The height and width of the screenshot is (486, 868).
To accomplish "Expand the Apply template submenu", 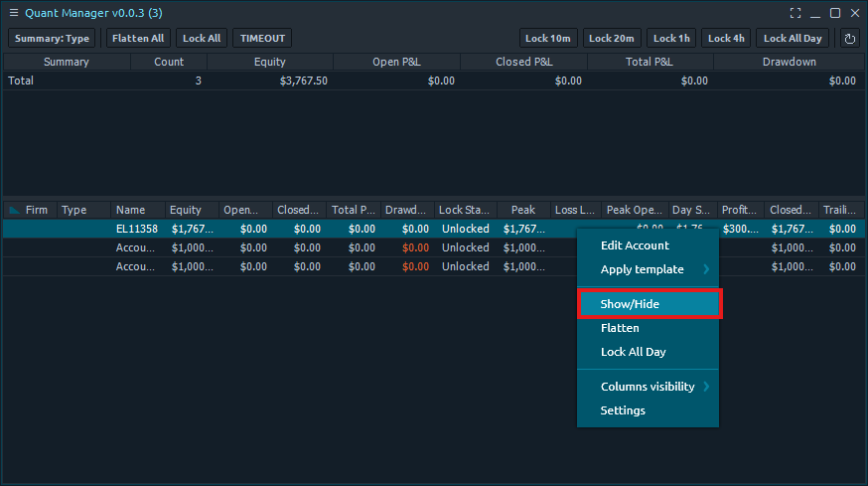I will 648,269.
